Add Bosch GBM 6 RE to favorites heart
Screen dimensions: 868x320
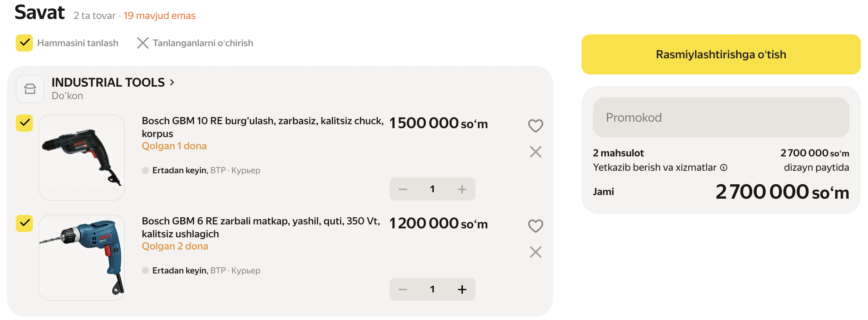click(x=535, y=226)
